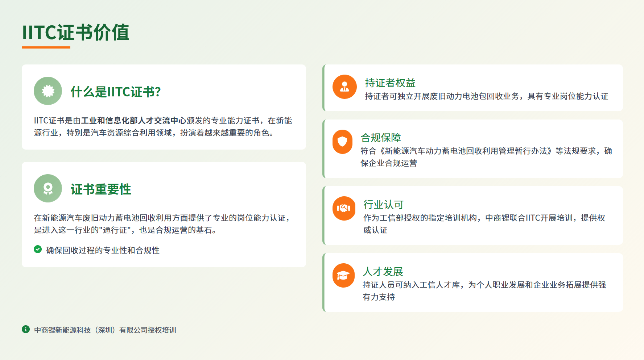
Task: Click the certificate badge icon beside 什么是IITC证书
Action: coord(48,91)
